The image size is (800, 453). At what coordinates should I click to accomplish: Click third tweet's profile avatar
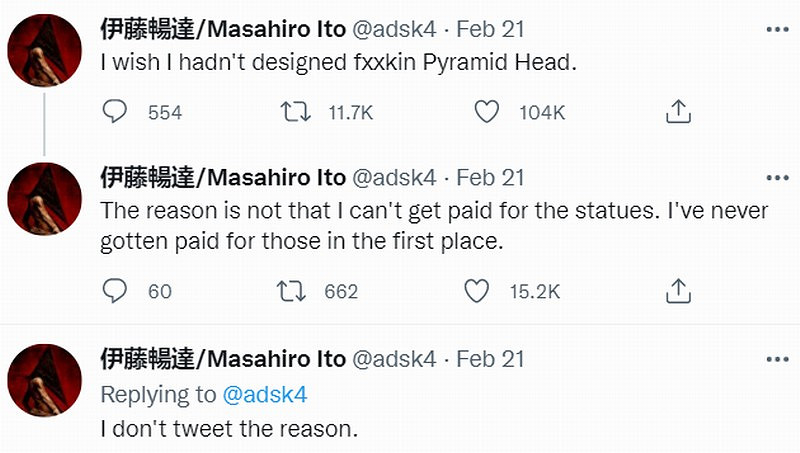[x=45, y=380]
